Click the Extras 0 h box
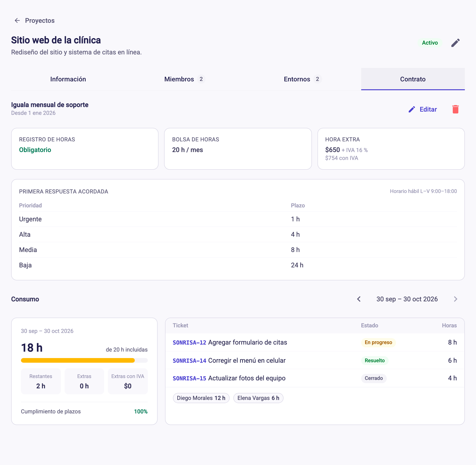 click(x=84, y=381)
